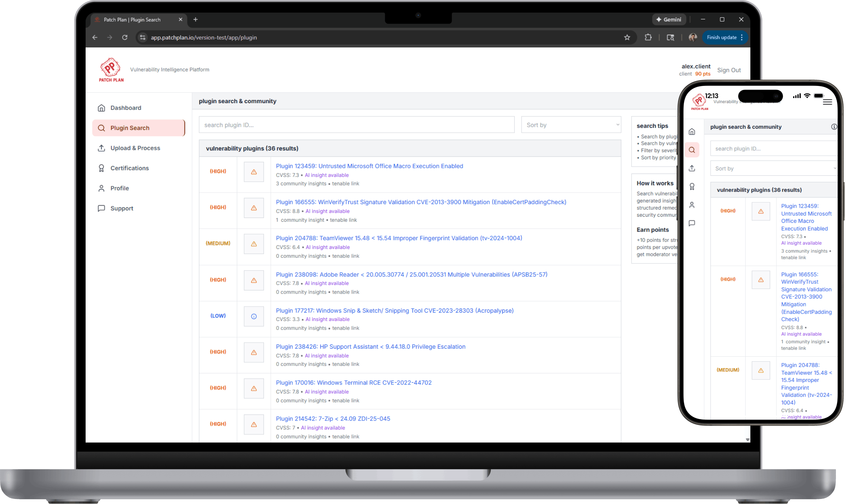Select Upload & Process sidebar item
The image size is (846, 504).
click(x=135, y=148)
